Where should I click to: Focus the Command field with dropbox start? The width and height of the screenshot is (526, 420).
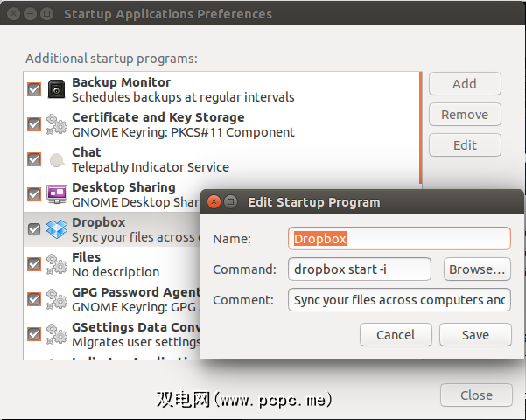[x=360, y=269]
